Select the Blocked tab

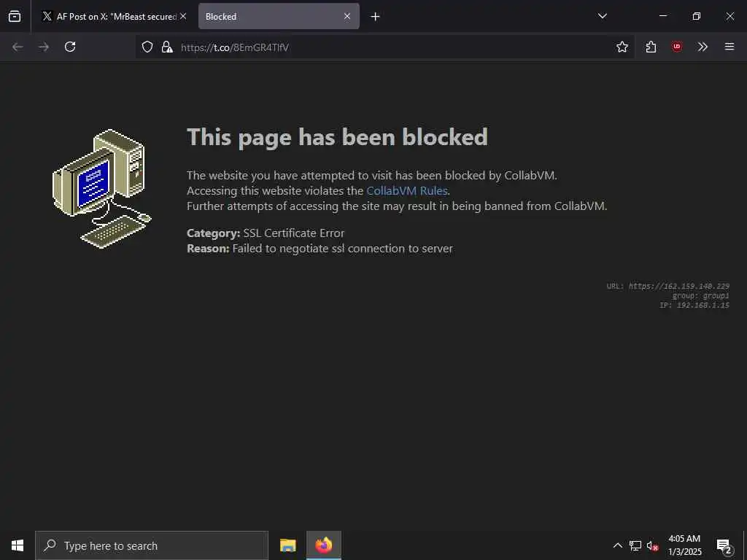click(x=279, y=16)
